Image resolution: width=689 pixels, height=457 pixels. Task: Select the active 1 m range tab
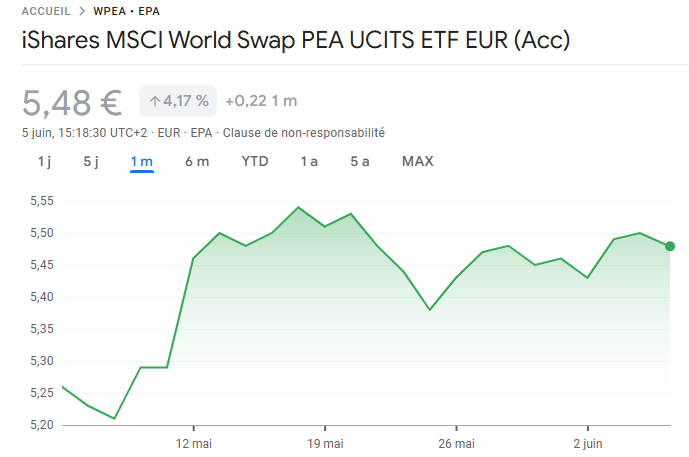point(141,161)
